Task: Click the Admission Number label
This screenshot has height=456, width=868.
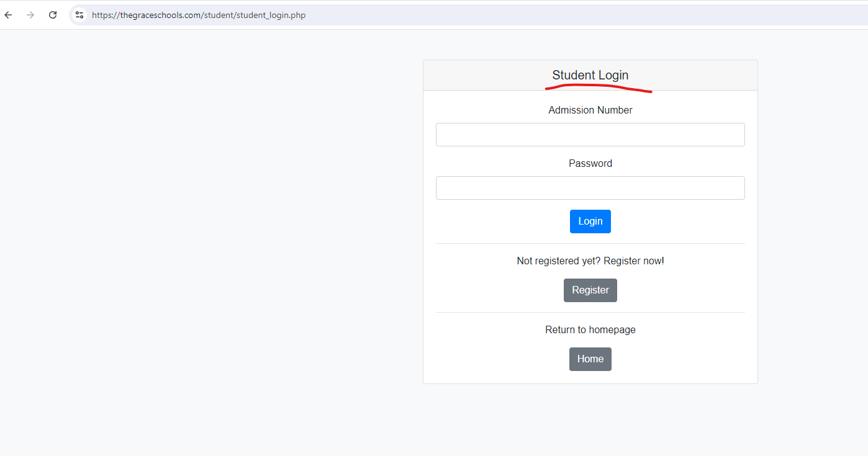Action: (590, 110)
